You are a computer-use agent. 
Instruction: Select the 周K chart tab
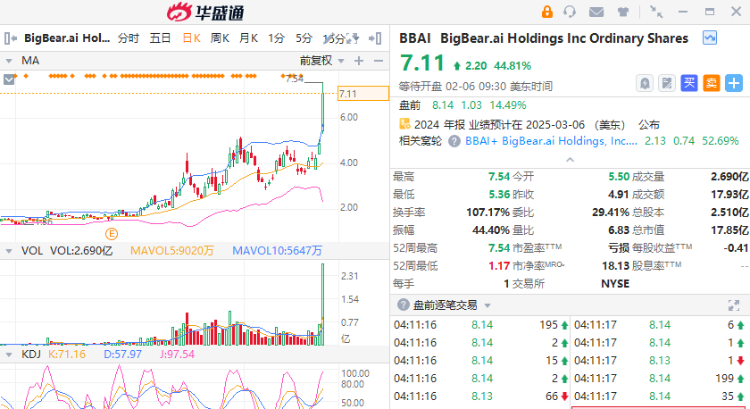click(x=220, y=38)
